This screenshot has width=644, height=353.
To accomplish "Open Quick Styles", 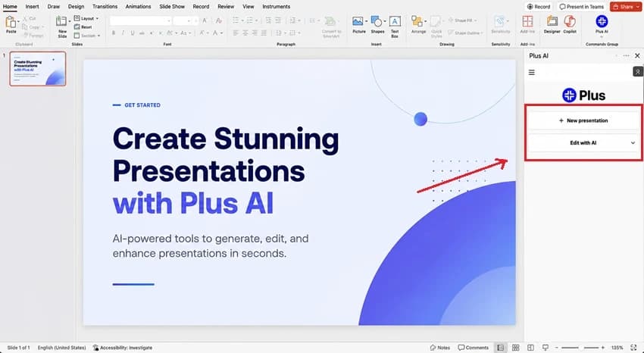I will 436,21.
